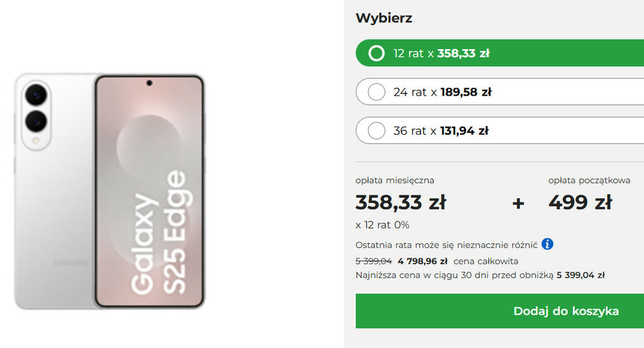Click the Galaxy S25 Edge phone screen image
Screen dimensions: 644x348
click(x=150, y=192)
